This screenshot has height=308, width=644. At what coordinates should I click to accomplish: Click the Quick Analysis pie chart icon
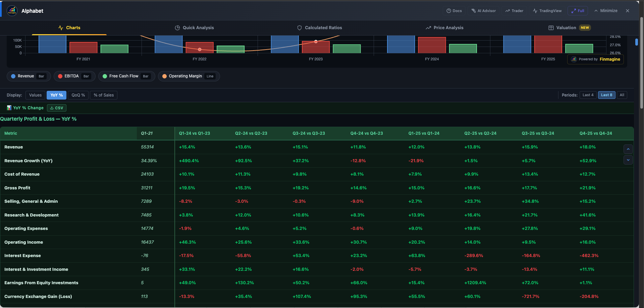177,27
